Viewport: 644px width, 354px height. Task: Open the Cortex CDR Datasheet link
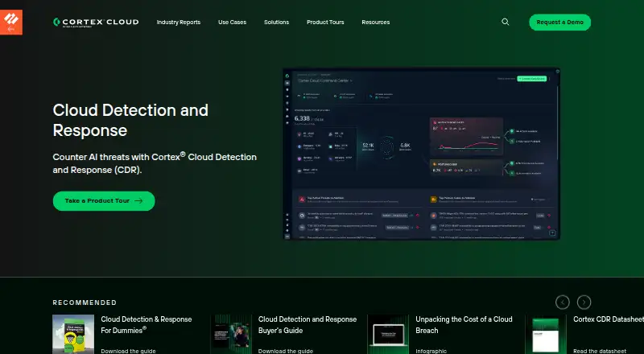pyautogui.click(x=609, y=319)
